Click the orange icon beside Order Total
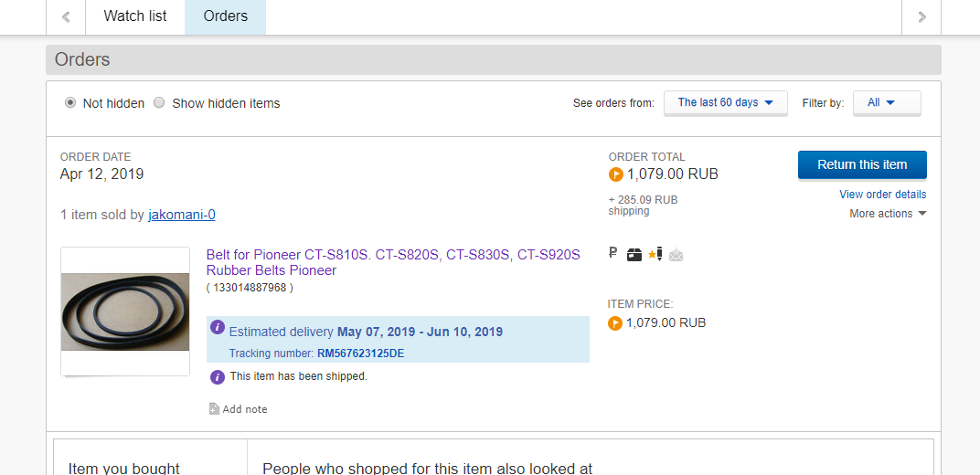The width and height of the screenshot is (980, 475). click(x=615, y=174)
